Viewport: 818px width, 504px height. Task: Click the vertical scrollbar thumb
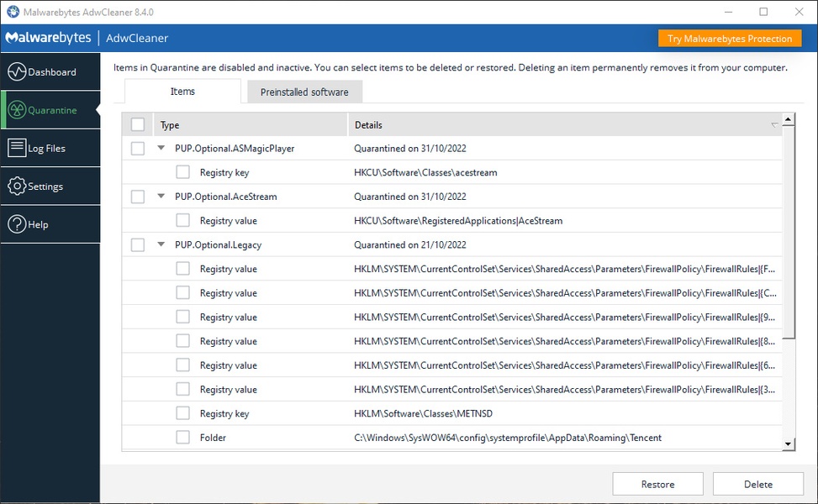point(788,231)
